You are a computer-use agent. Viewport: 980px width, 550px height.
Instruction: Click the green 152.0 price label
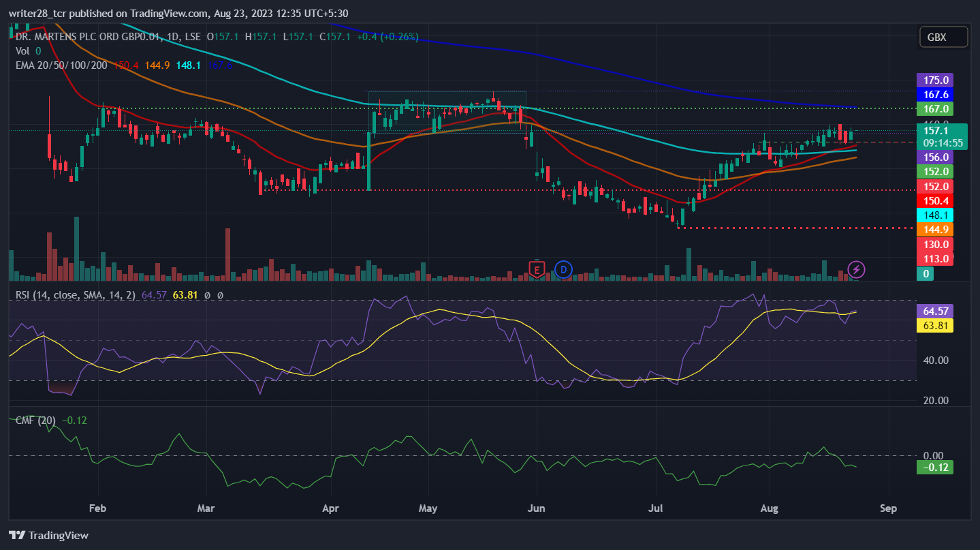coord(934,171)
